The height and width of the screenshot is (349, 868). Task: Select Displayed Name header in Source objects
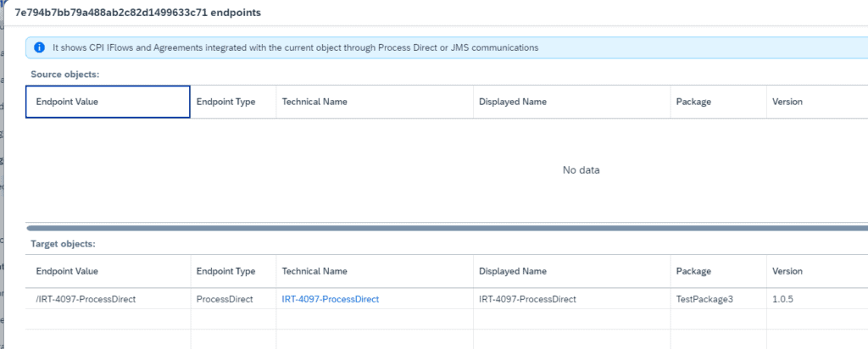tap(571, 102)
